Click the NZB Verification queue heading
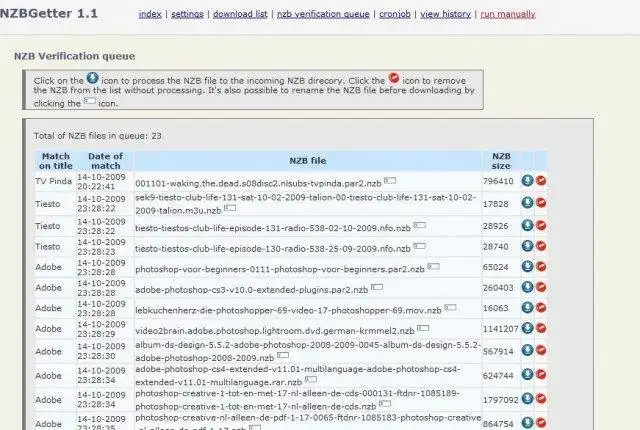Screen dimensions: 640x430 pos(74,56)
